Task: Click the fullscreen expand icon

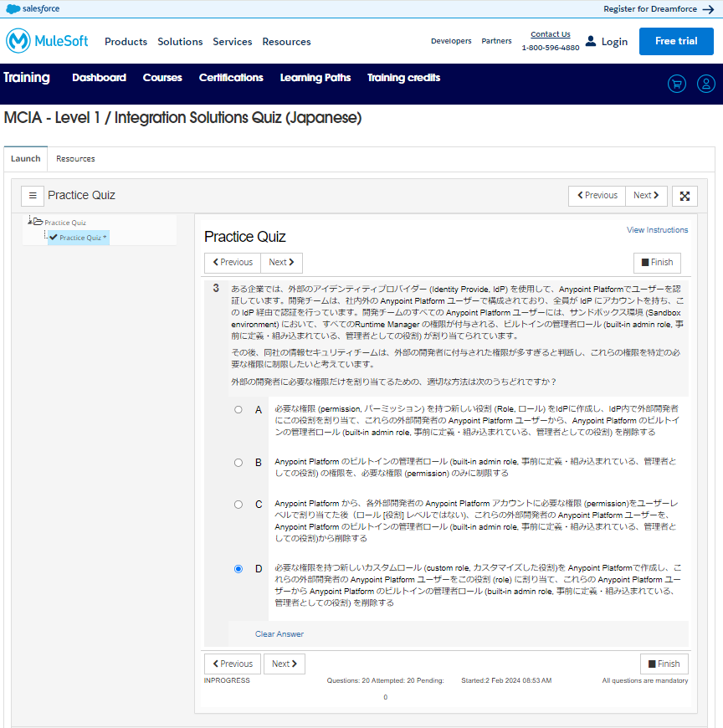Action: pos(685,196)
